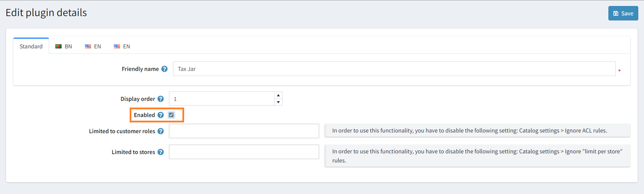Show help for Limited to stores
The width and height of the screenshot is (644, 194).
click(160, 152)
